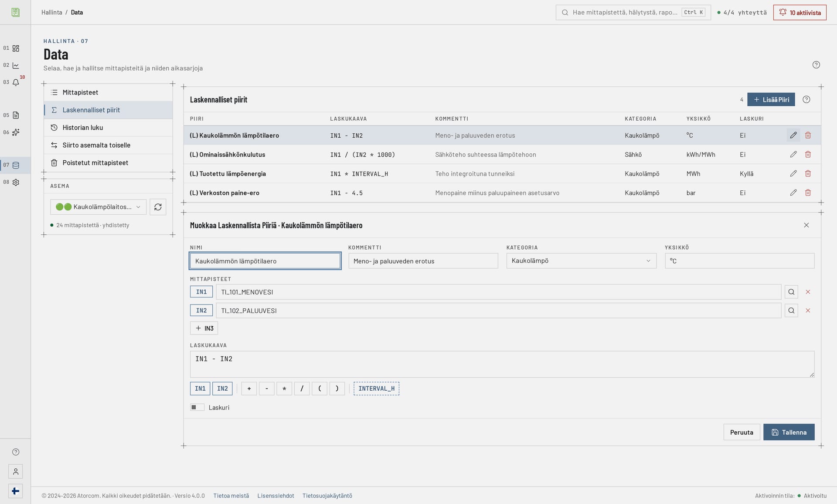The width and height of the screenshot is (837, 504).
Task: Open page help icon under top bar
Action: tap(816, 65)
